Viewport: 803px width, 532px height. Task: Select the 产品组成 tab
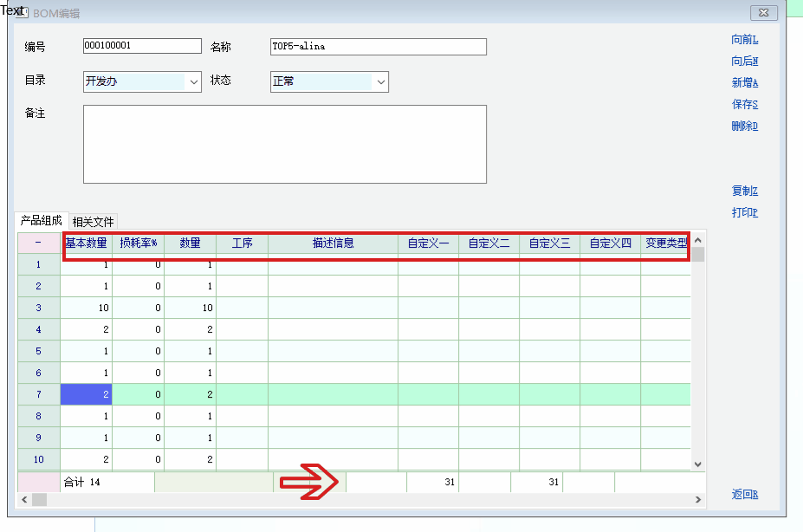pos(41,221)
